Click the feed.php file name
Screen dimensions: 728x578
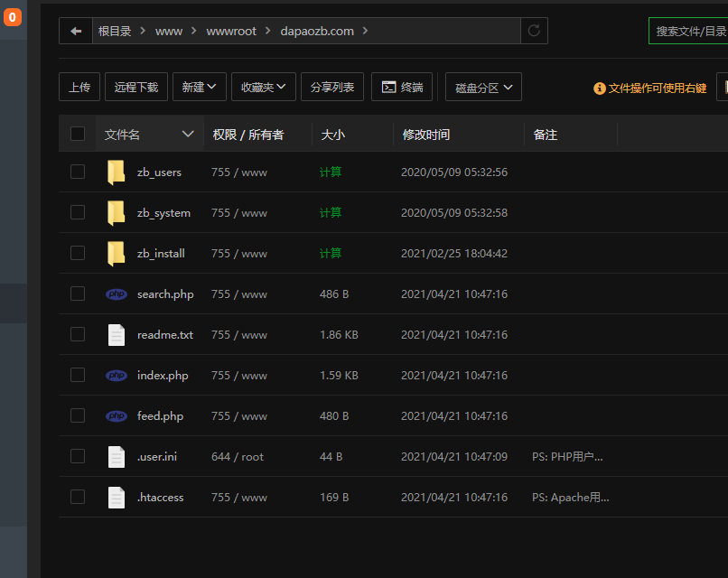pos(160,416)
